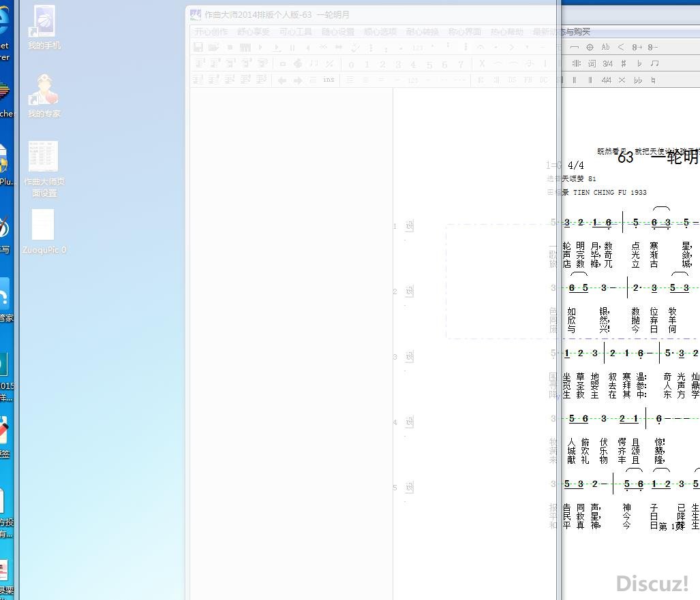Click the 8+ octave up tool
The height and width of the screenshot is (600, 700).
[x=637, y=47]
